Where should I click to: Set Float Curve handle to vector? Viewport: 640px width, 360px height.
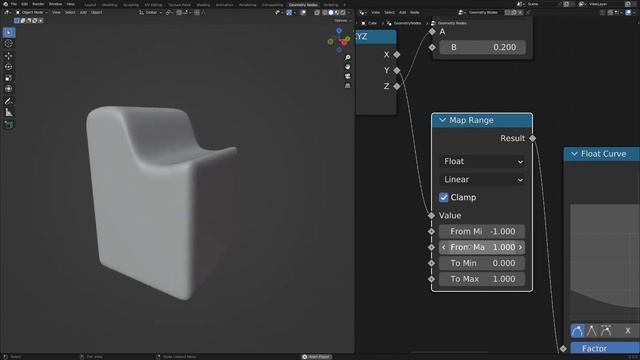(x=591, y=331)
